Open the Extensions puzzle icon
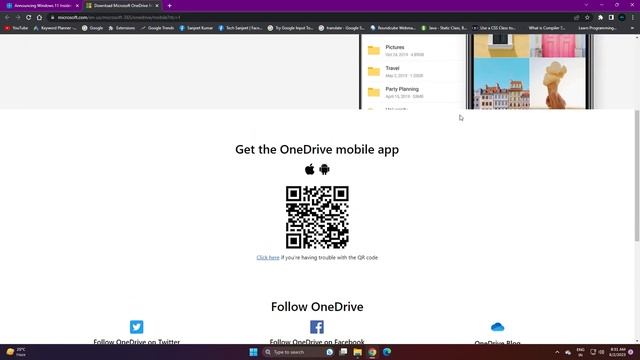Image resolution: width=640 pixels, height=360 pixels. [600, 18]
